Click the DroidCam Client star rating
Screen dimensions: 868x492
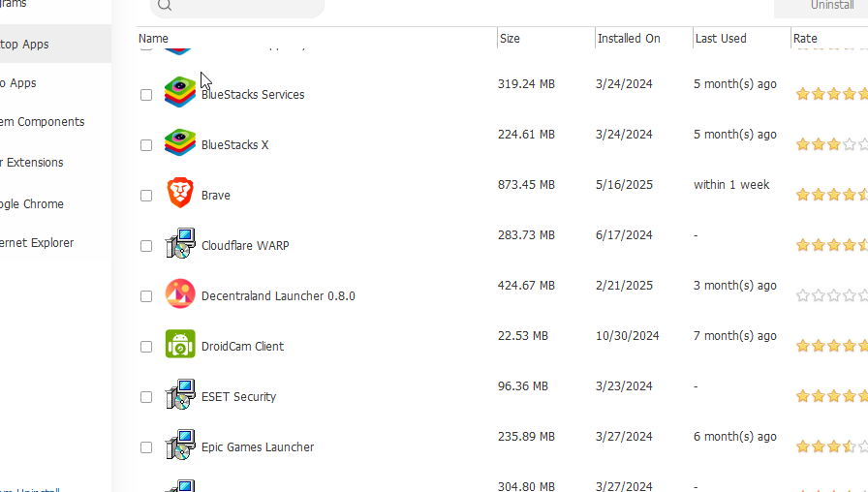tap(831, 346)
